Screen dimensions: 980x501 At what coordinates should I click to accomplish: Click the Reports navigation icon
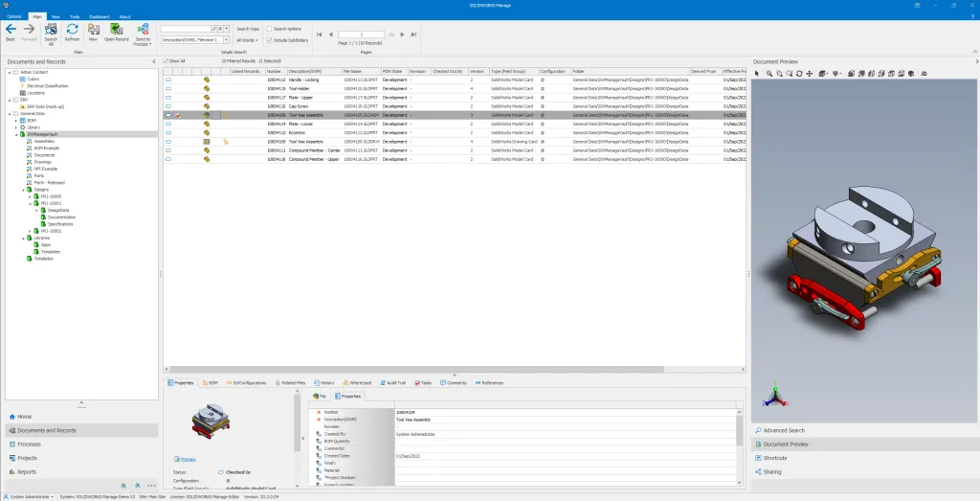point(11,471)
